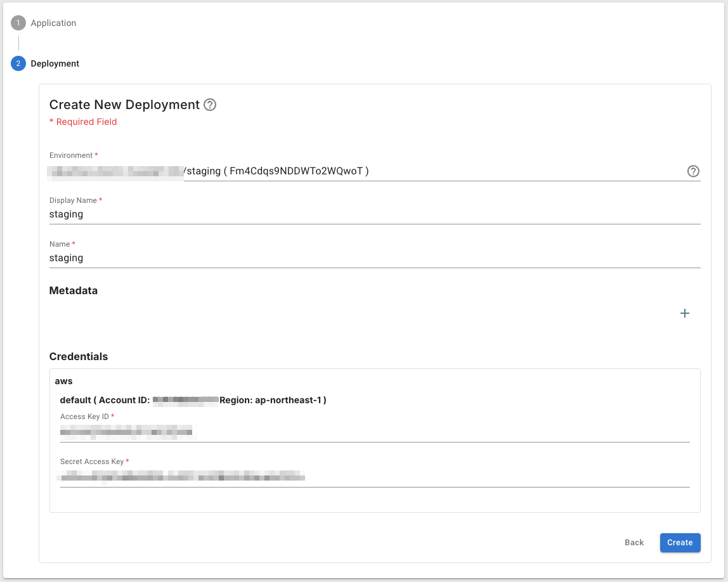Click the red Required Field notice

pyautogui.click(x=83, y=122)
